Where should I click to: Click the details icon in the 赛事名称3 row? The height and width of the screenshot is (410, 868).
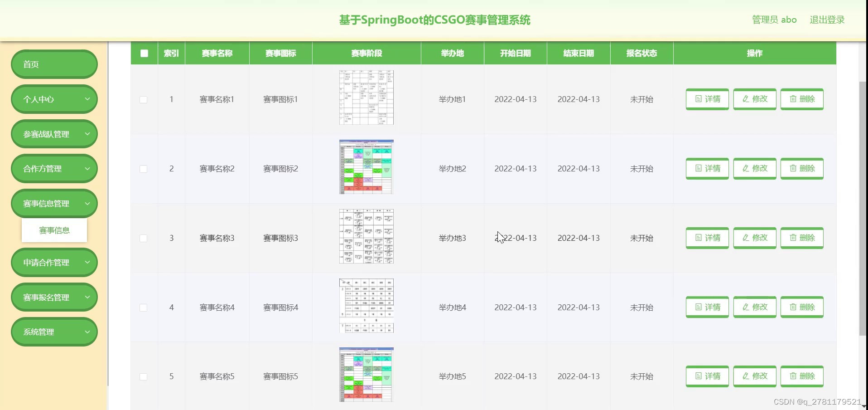698,238
